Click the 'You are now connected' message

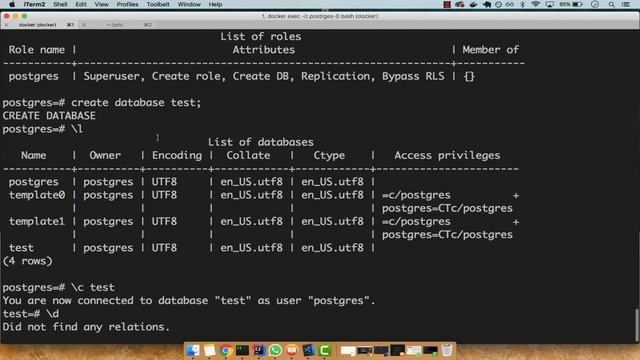[x=189, y=301]
